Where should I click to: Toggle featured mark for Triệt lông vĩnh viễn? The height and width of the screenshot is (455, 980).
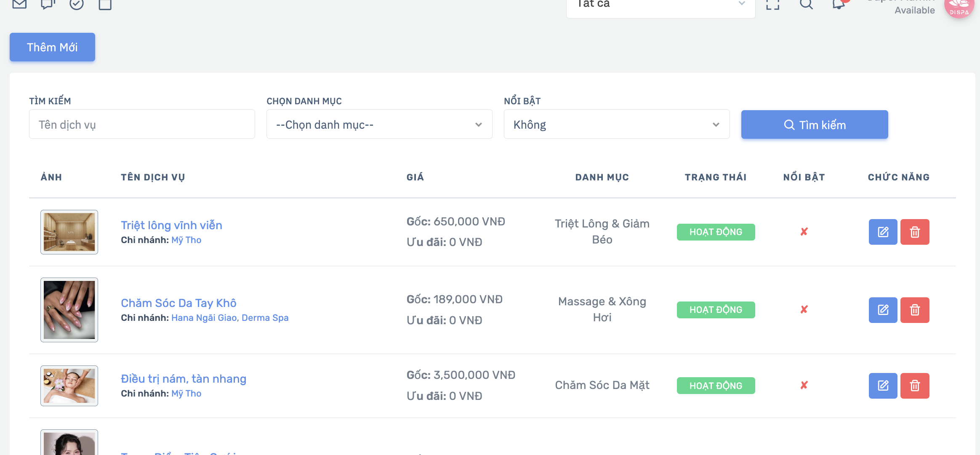pos(804,232)
